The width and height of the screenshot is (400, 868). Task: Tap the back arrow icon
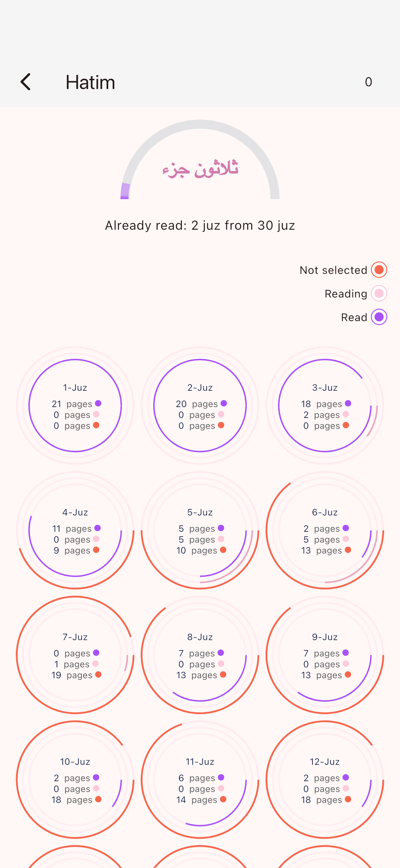26,82
